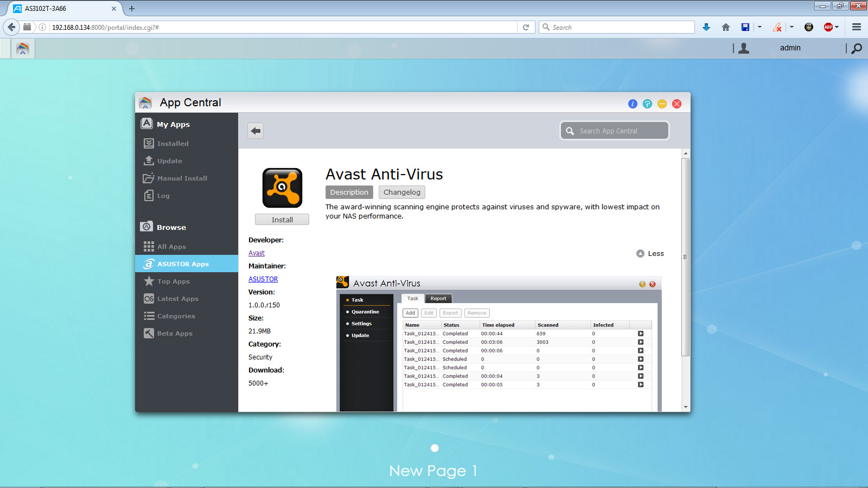The image size is (868, 488).
Task: Switch to the Changelog tab
Action: coord(402,192)
